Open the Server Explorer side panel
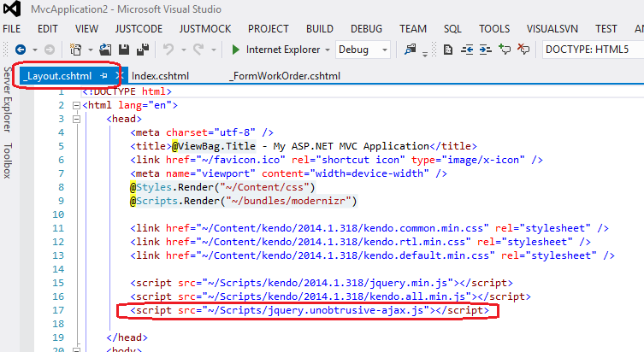Image resolution: width=644 pixels, height=352 pixels. click(x=8, y=99)
